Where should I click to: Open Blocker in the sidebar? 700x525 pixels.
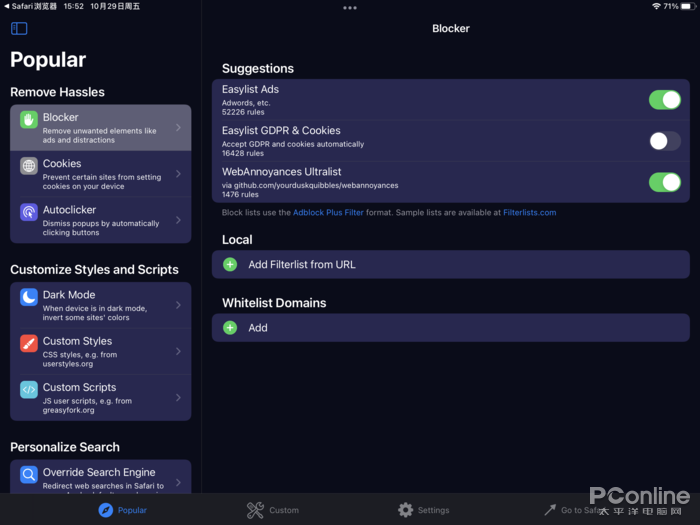pyautogui.click(x=101, y=128)
